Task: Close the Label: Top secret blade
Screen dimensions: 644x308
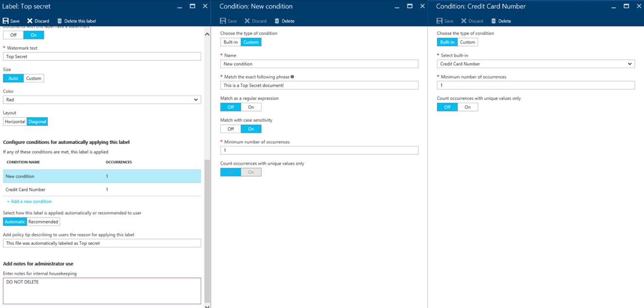Action: (x=205, y=6)
